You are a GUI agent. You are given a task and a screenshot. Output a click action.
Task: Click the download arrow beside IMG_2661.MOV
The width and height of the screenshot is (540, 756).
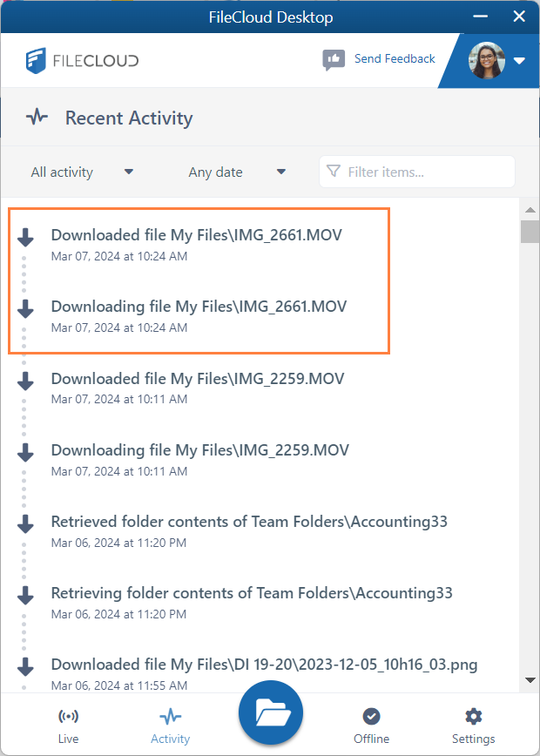[24, 234]
